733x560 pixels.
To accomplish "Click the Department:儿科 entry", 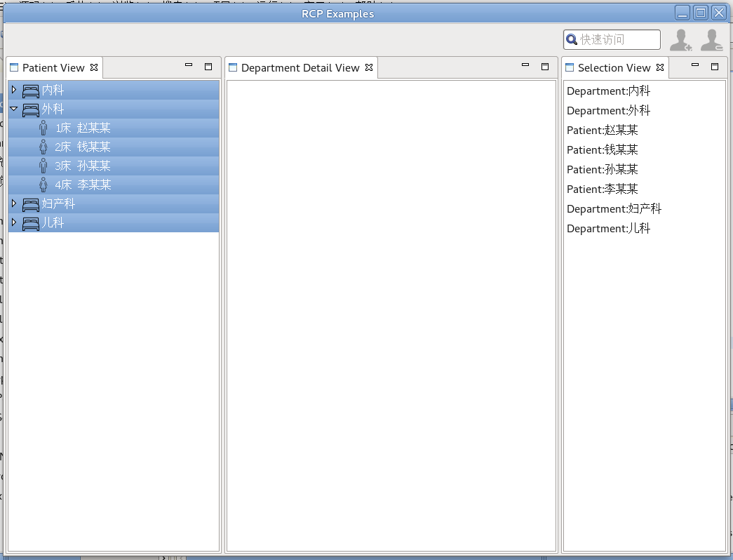I will pos(608,228).
